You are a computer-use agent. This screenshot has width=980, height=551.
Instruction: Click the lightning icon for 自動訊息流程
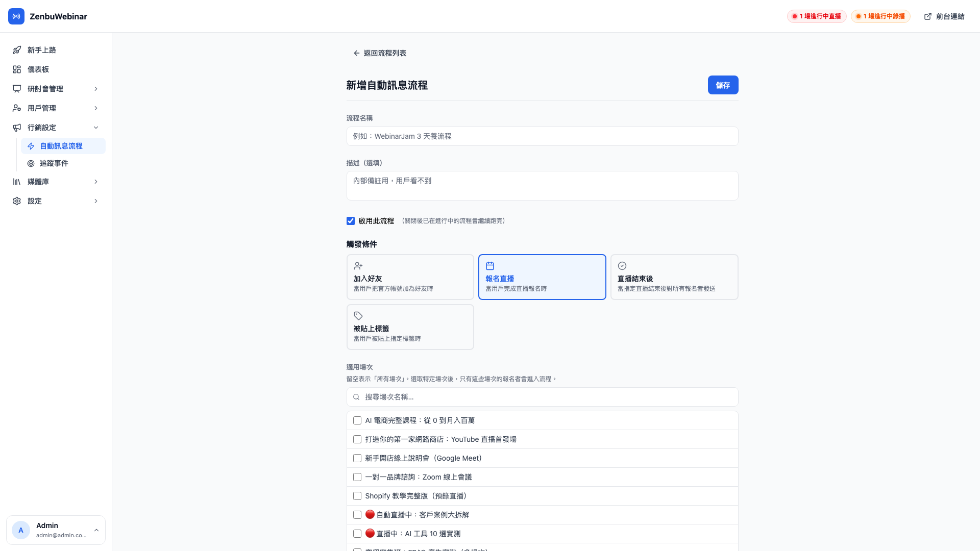tap(31, 146)
